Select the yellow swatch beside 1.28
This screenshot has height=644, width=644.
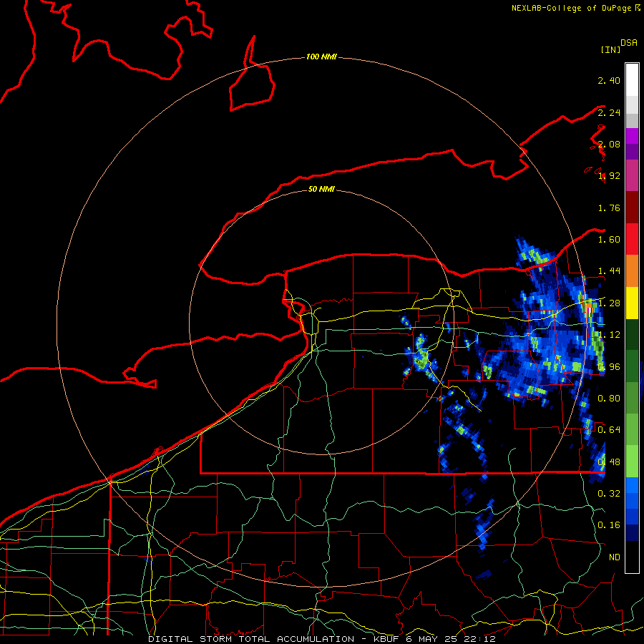[x=632, y=303]
